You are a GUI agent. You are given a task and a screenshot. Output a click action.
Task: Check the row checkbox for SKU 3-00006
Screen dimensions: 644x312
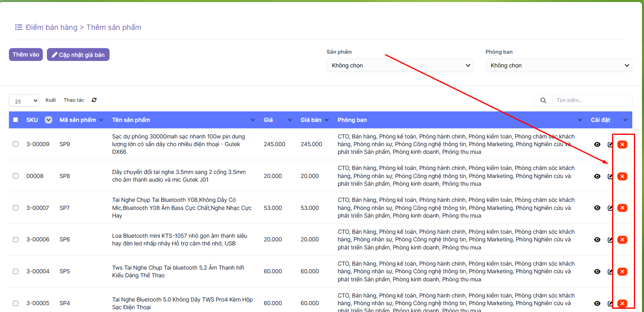coord(16,240)
